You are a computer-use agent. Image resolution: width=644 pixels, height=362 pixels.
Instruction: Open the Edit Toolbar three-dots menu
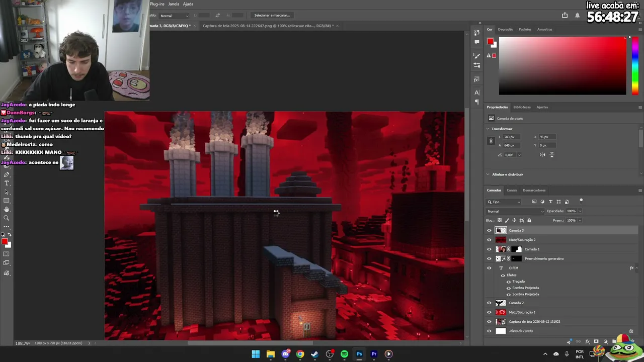(x=7, y=227)
